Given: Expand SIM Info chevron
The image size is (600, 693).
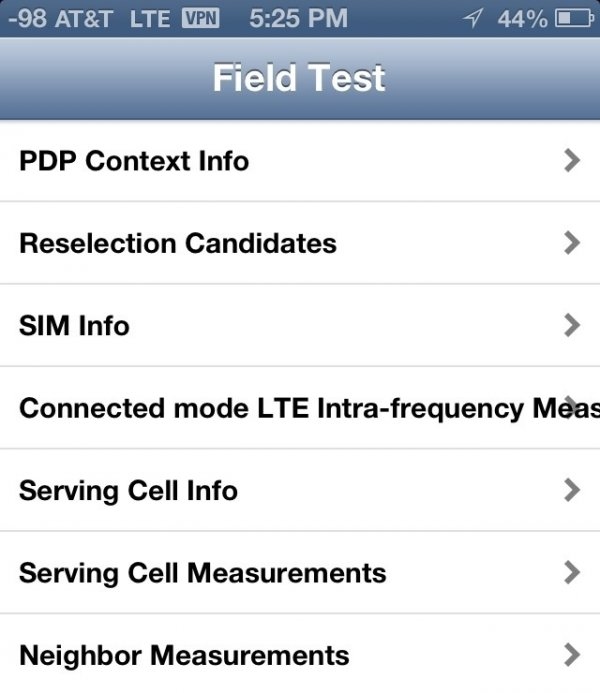Looking at the screenshot, I should click(x=571, y=325).
